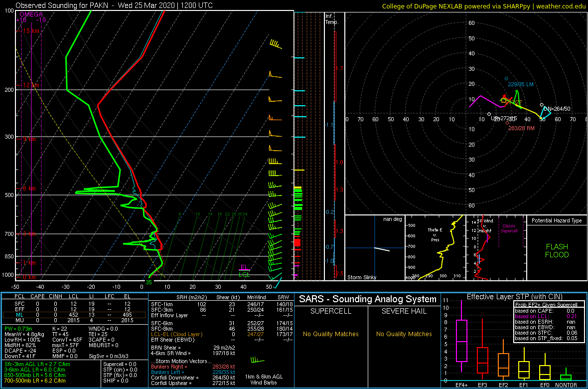Click the LCL-EL (Cloud Layer) row label
Image resolution: width=588 pixels, height=389 pixels.
(x=176, y=334)
